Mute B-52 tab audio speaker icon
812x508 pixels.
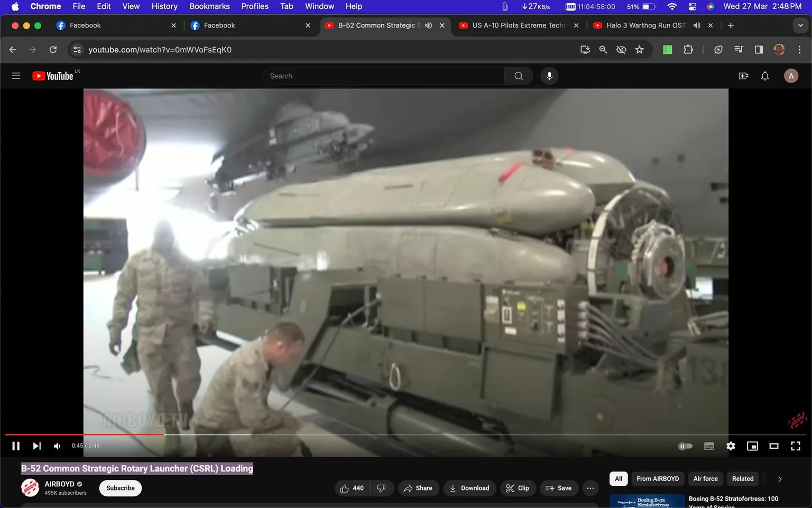click(x=429, y=25)
